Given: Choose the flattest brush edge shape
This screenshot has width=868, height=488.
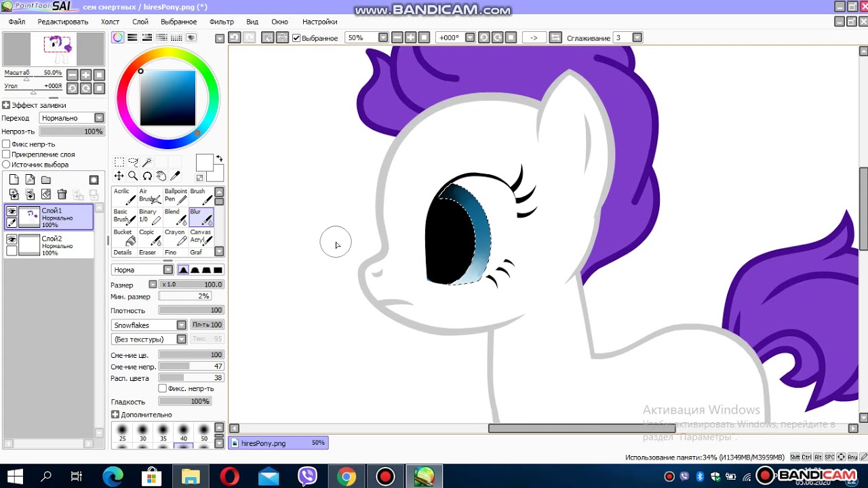Looking at the screenshot, I should (x=218, y=270).
